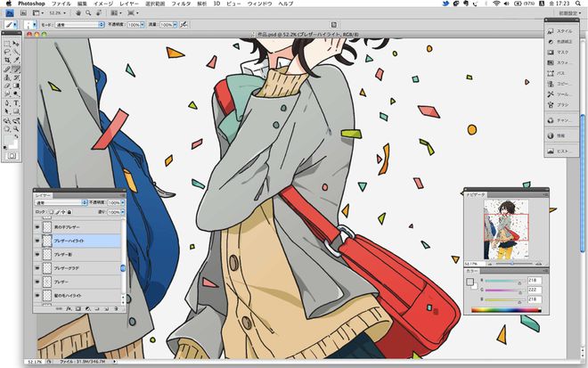
Task: Open the 3D menu
Action: click(216, 4)
